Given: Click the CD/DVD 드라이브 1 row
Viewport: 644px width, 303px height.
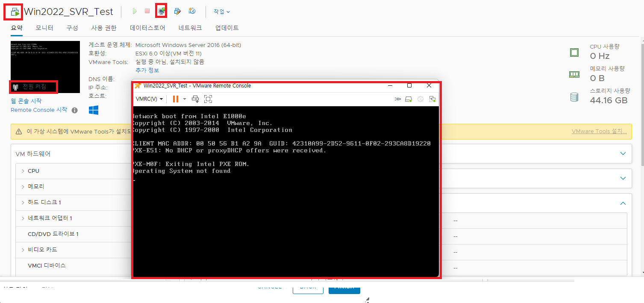Looking at the screenshot, I should pyautogui.click(x=73, y=234).
